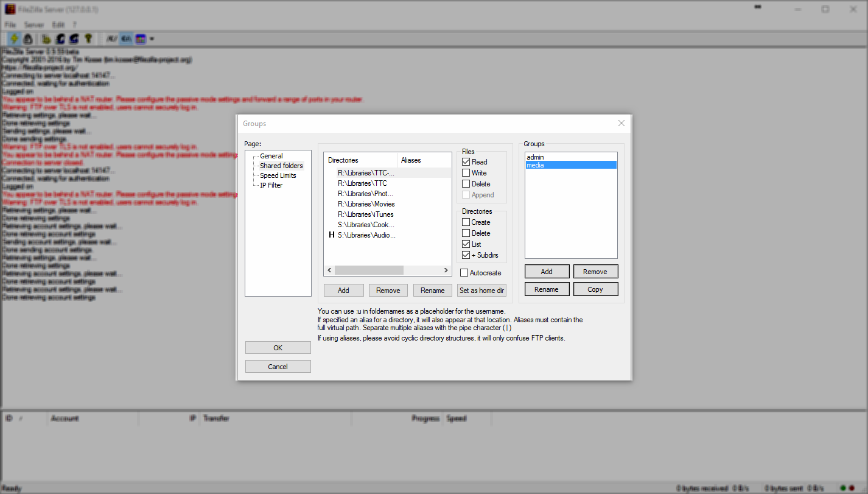Select the R:\Libraries\iTunes directory
This screenshot has height=494, width=868.
point(388,214)
